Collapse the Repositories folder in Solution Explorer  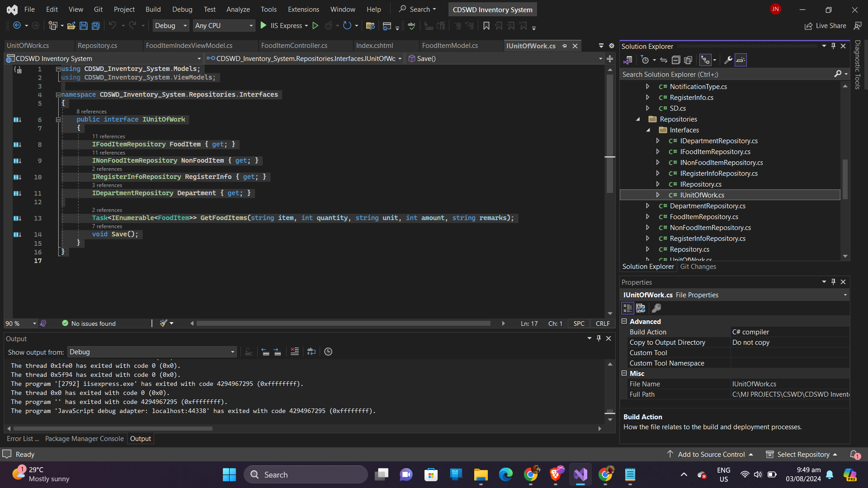point(638,119)
